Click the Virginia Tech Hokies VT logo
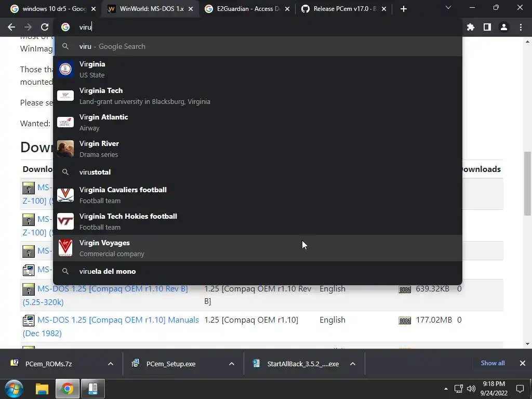This screenshot has width=532, height=399. (x=65, y=221)
